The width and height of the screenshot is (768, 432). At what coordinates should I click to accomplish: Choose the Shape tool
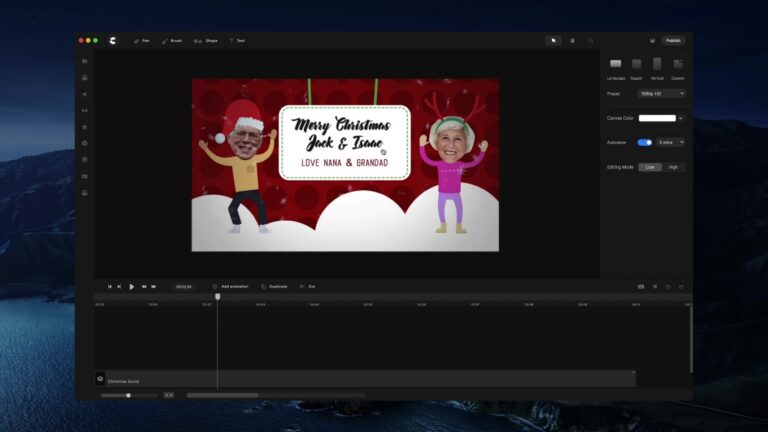pos(206,41)
